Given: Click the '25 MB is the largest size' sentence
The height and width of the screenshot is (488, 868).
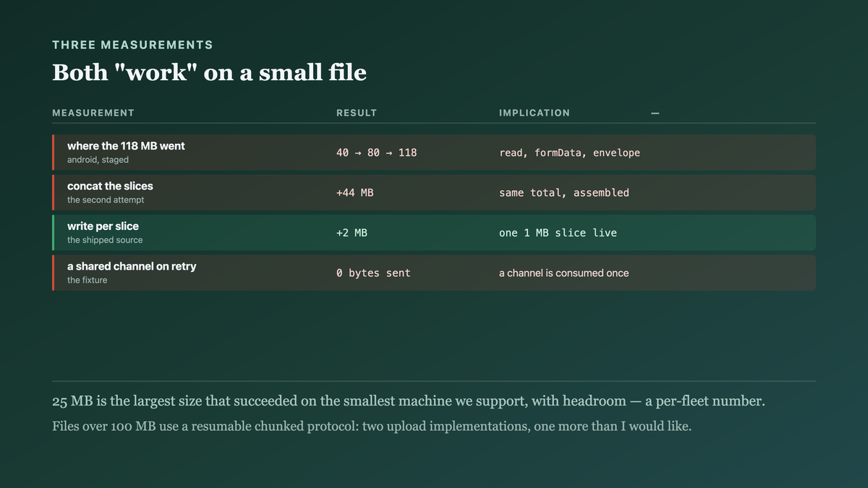Looking at the screenshot, I should tap(408, 401).
